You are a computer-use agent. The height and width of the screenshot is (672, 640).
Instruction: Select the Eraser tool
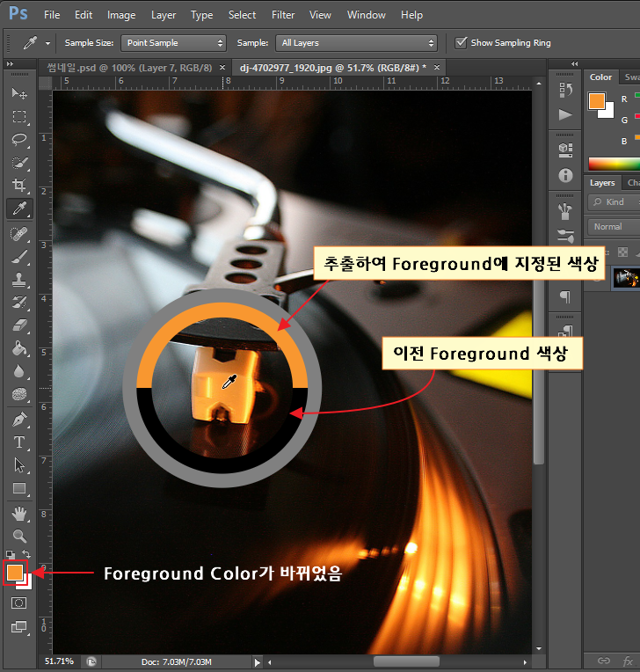[x=18, y=325]
